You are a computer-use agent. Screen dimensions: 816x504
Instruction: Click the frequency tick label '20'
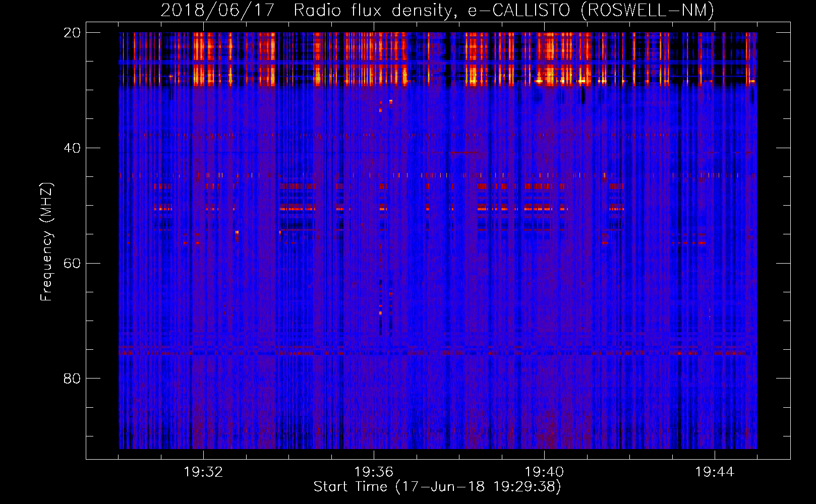pos(72,33)
